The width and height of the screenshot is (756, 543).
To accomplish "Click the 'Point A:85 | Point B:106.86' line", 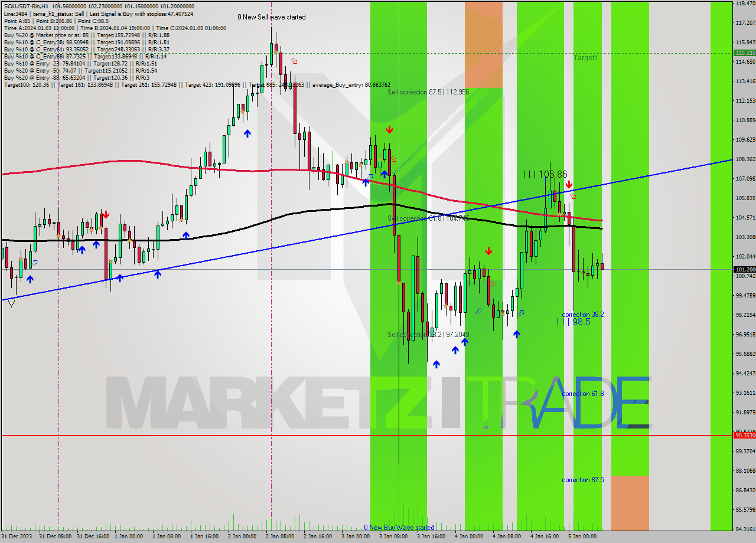I will click(56, 21).
